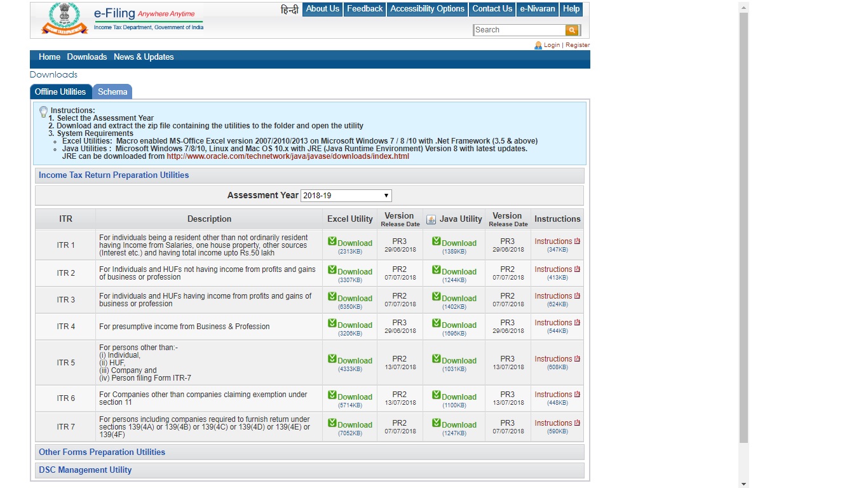868x488 pixels.
Task: Open the Assessment Year dropdown
Action: coord(346,196)
